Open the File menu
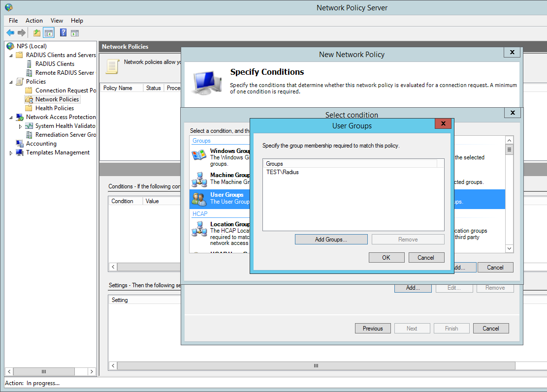 click(13, 21)
